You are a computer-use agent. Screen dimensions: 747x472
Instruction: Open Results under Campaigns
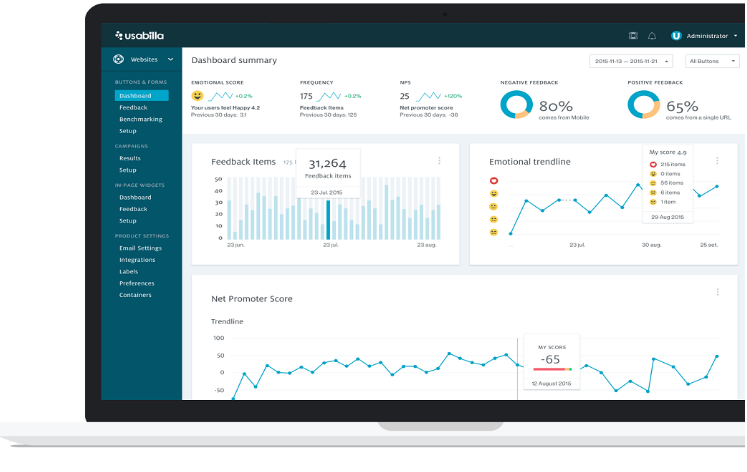click(130, 158)
